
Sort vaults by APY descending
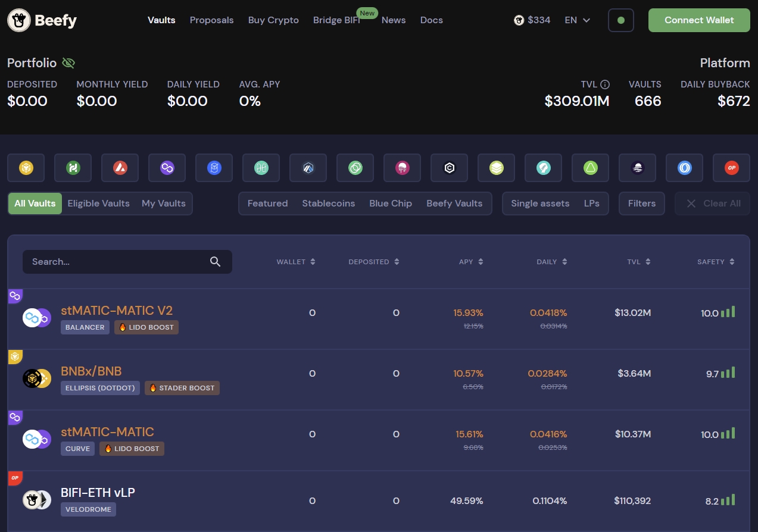coord(470,262)
